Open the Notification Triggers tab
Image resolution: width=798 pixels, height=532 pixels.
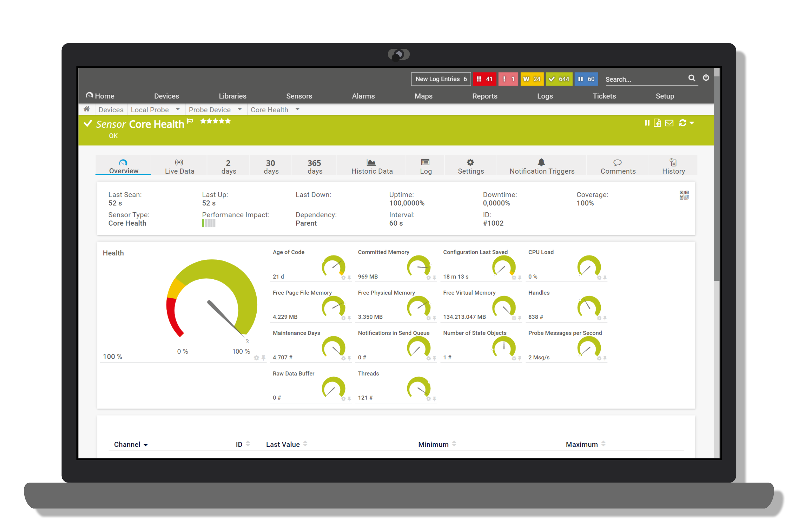coord(541,166)
